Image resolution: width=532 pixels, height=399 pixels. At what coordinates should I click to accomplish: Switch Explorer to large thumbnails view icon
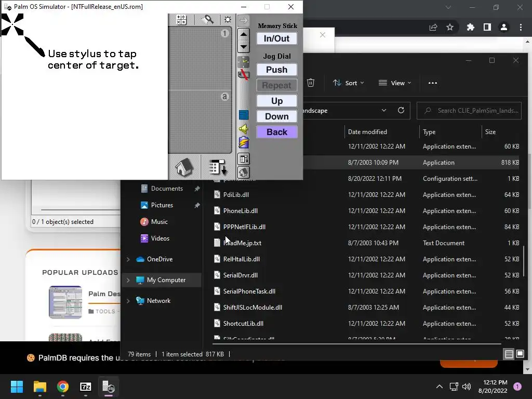pyautogui.click(x=520, y=354)
